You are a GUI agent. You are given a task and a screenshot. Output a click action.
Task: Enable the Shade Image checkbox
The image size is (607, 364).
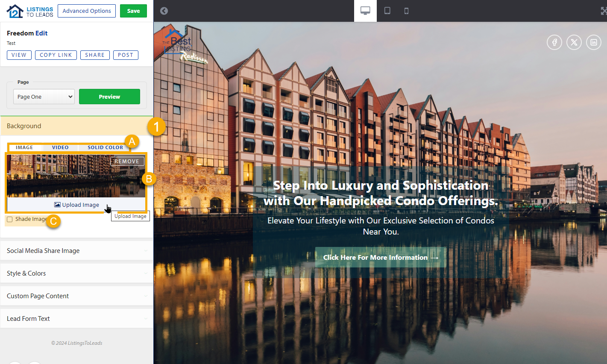click(x=10, y=220)
